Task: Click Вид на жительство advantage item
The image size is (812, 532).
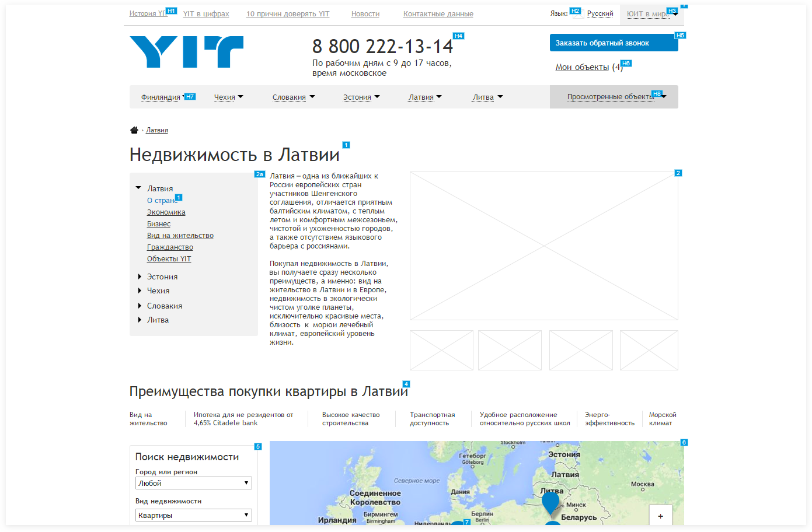Action: (148, 419)
